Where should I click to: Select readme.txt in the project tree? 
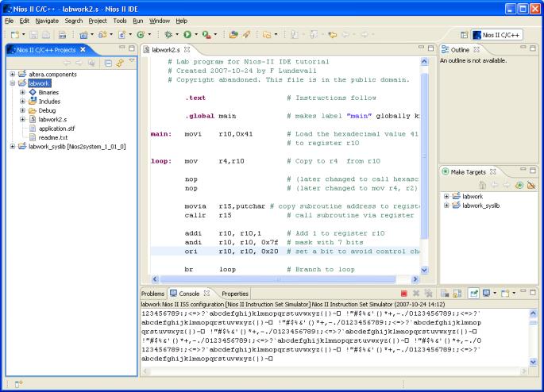(52, 136)
